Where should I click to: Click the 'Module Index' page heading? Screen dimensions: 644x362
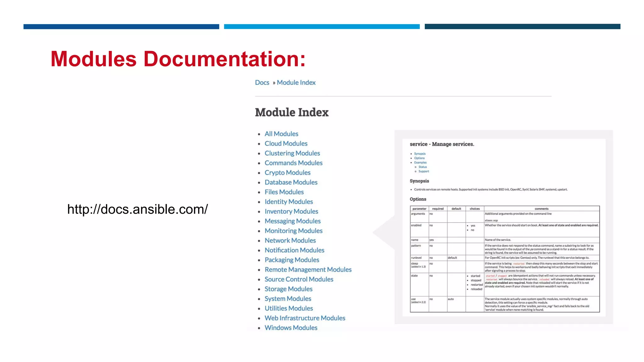(291, 112)
